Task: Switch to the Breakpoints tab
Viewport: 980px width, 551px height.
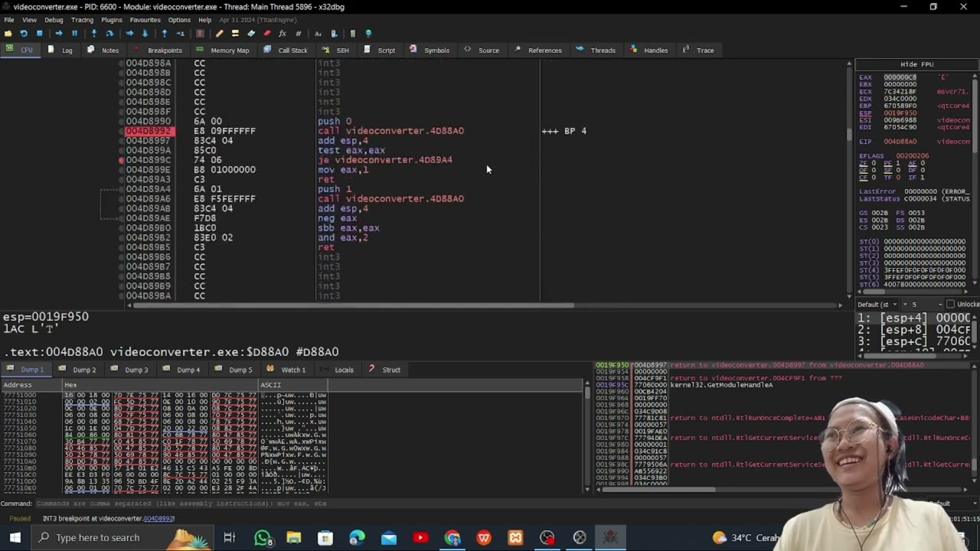Action: (157, 51)
